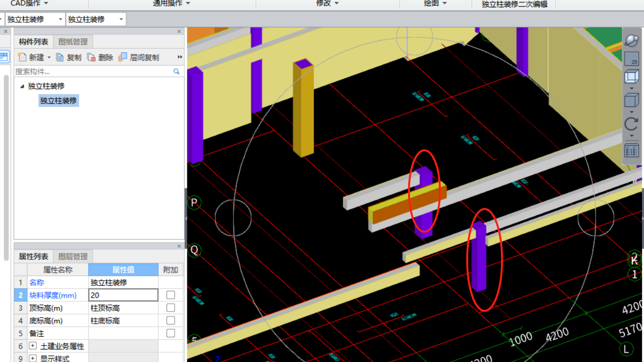Close the 属性列表 panel

[x=179, y=246]
